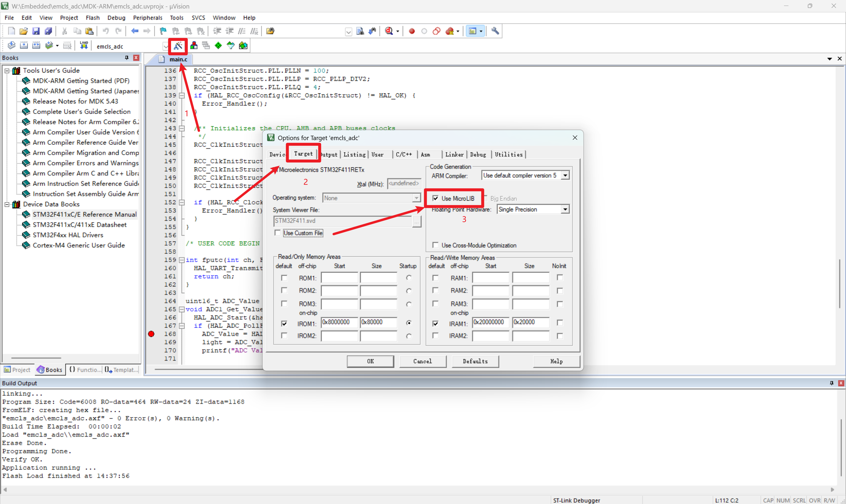Click the Open file toolbar icon

(23, 31)
